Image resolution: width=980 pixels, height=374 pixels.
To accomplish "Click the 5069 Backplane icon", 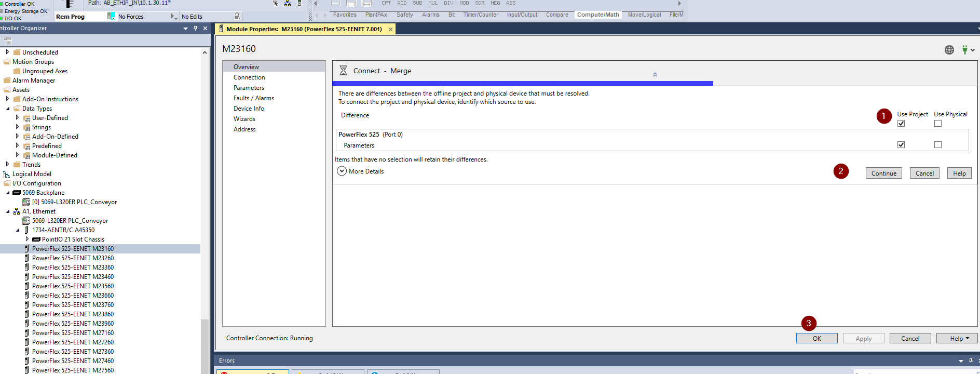I will tap(17, 193).
